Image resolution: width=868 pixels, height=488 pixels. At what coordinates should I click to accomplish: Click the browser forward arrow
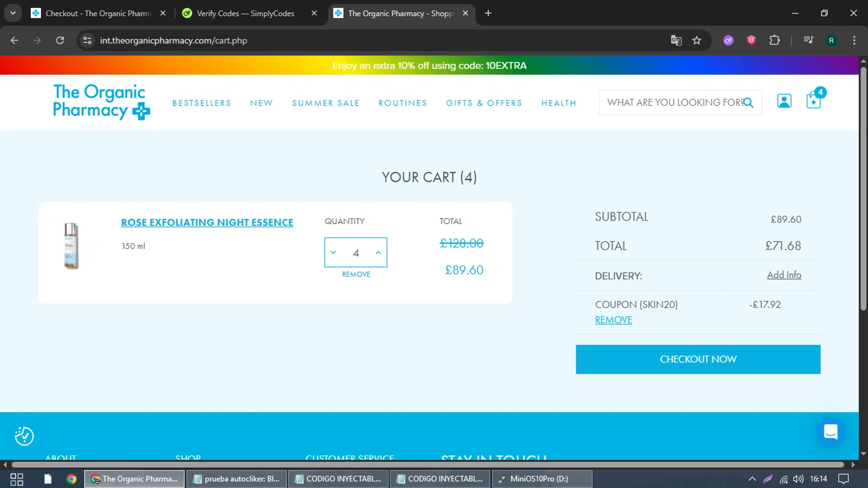pyautogui.click(x=37, y=41)
